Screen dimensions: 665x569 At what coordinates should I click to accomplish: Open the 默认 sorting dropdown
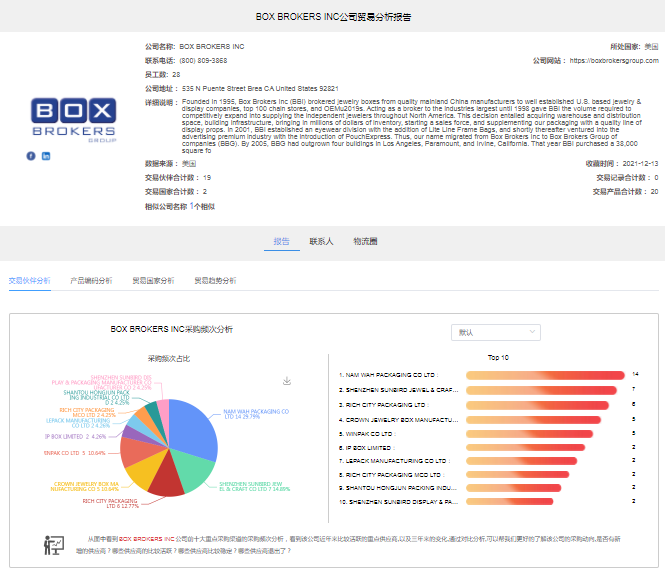[496, 332]
